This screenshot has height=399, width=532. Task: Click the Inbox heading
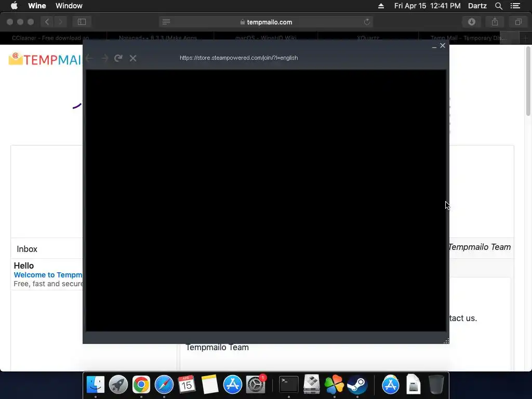(x=27, y=249)
